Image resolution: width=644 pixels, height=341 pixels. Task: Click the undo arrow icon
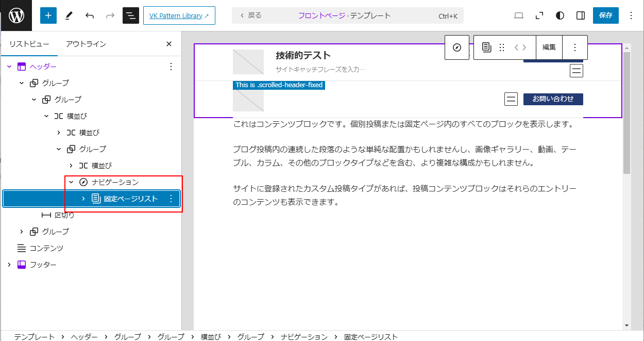(90, 15)
